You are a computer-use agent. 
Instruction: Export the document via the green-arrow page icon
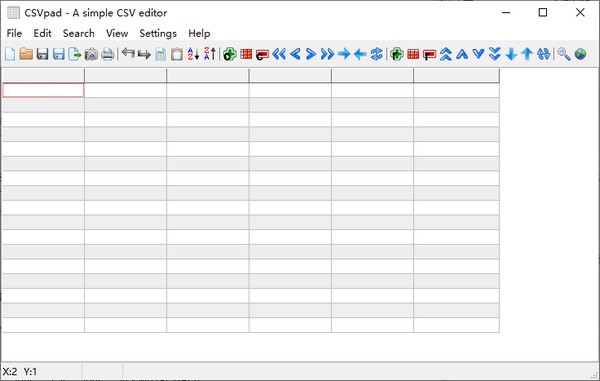pyautogui.click(x=75, y=54)
